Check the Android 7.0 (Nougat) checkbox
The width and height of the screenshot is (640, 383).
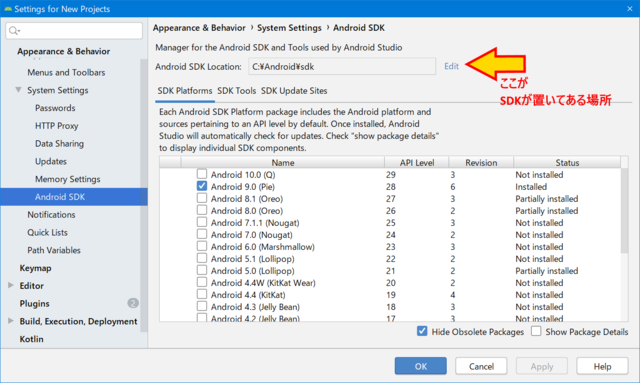coord(202,234)
